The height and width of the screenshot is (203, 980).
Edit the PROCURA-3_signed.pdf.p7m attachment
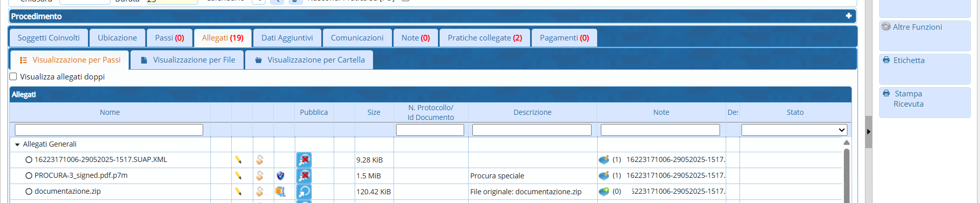[238, 176]
